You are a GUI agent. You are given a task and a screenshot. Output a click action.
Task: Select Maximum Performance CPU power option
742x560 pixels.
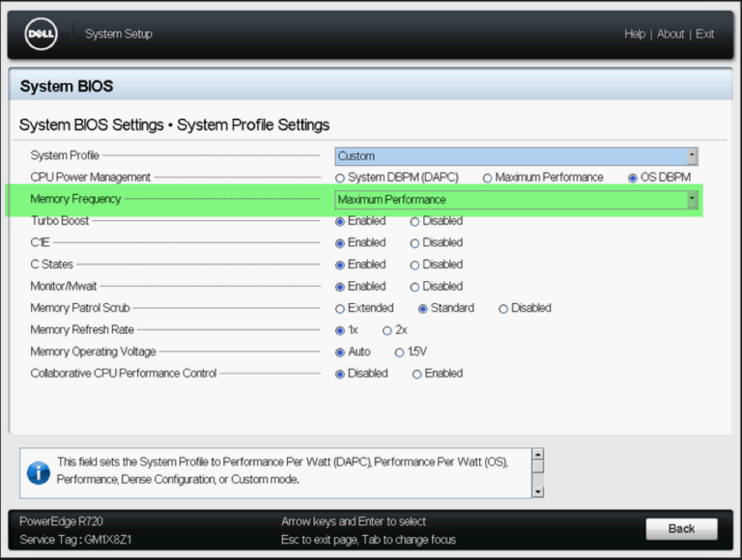tap(488, 178)
